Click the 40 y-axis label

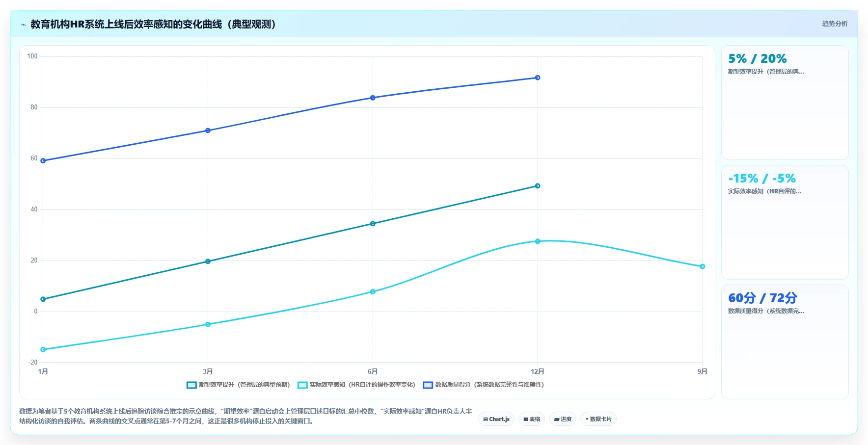tap(34, 209)
